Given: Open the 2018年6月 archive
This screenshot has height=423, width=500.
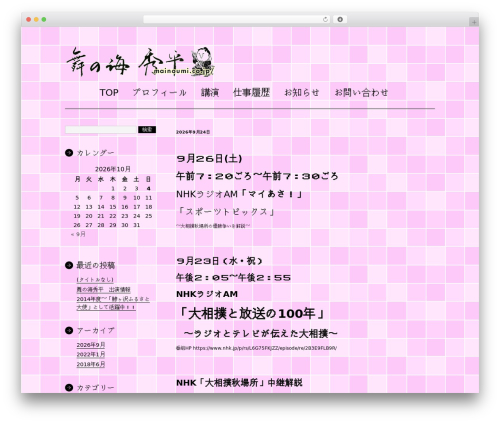Looking at the screenshot, I should click(91, 364).
